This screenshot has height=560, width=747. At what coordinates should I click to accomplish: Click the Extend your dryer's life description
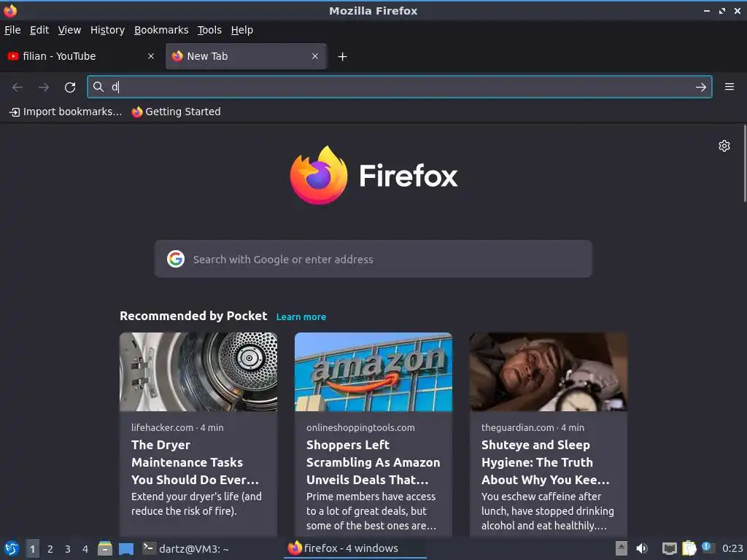coord(196,504)
